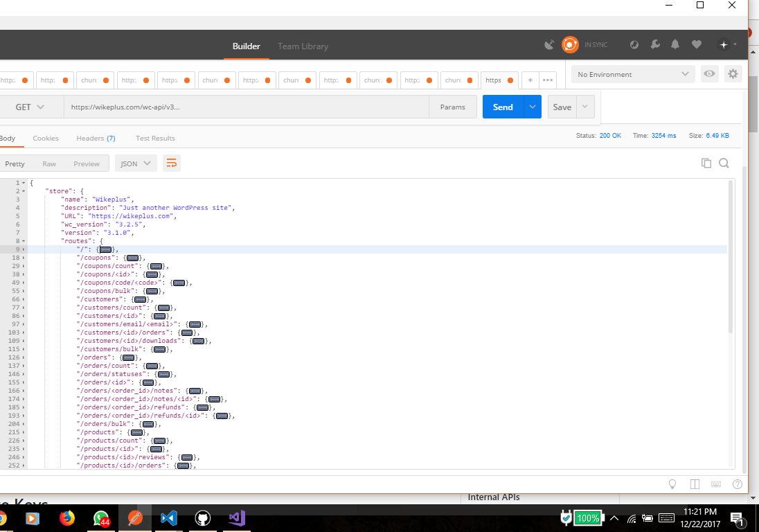Viewport: 759px width, 532px height.
Task: Open Visual Studio Code from the taskbar
Action: 168,518
